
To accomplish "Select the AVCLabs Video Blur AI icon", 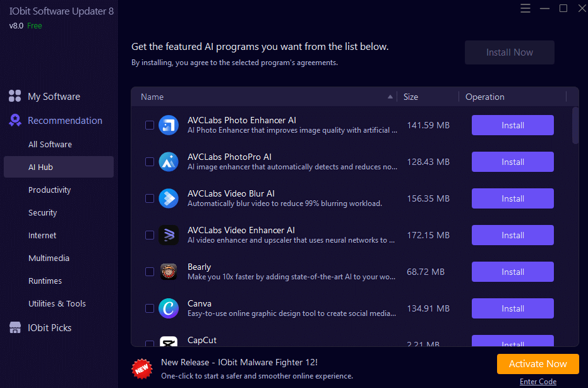I will click(x=169, y=198).
